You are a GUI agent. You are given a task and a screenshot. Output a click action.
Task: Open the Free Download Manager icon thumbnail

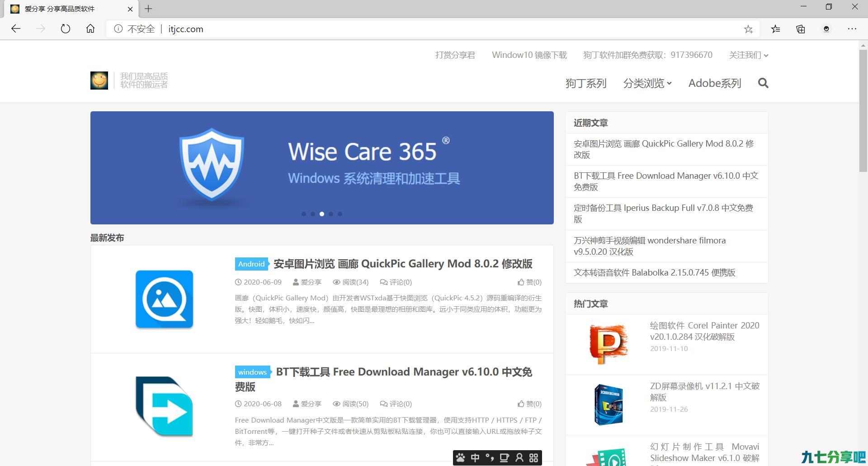click(x=164, y=406)
